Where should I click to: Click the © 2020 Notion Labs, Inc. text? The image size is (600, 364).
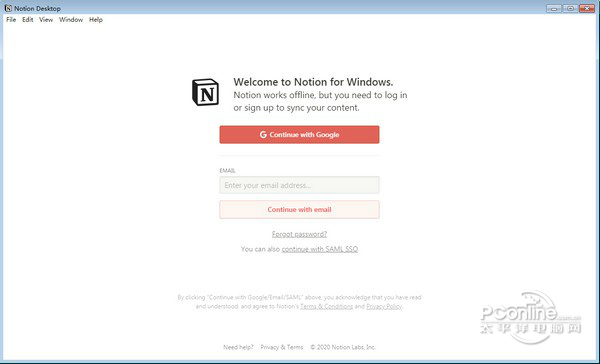tap(343, 347)
